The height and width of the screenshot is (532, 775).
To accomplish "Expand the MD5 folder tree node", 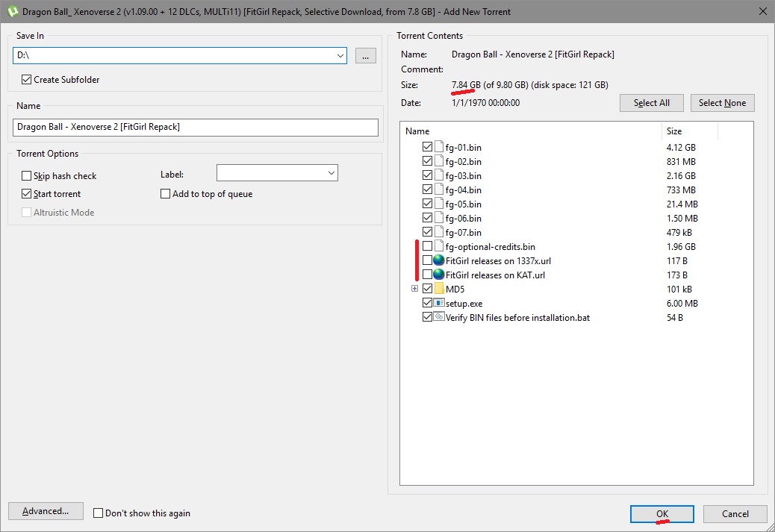I will (414, 289).
